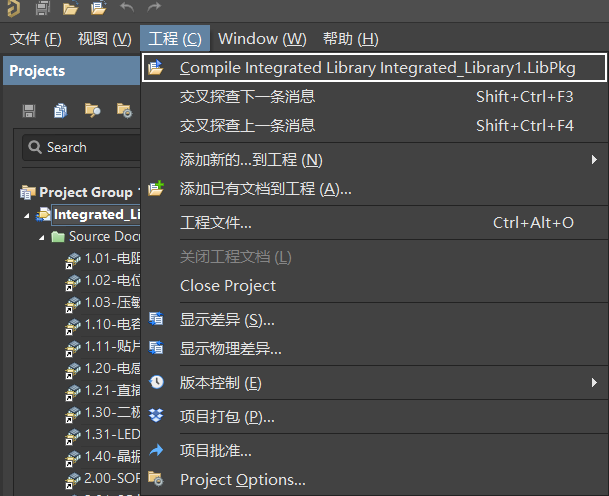Click the save-all icon in the top toolbar
This screenshot has width=609, height=496.
pyautogui.click(x=43, y=7)
